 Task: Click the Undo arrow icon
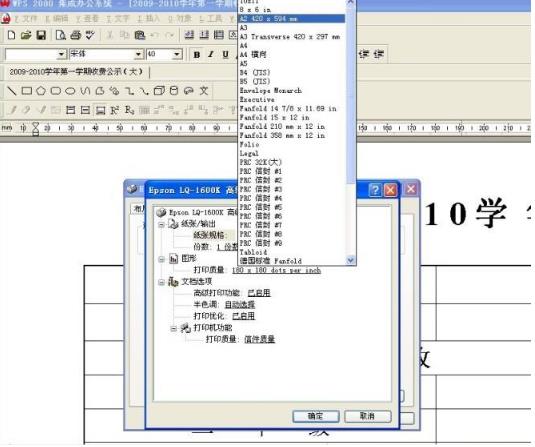(x=155, y=35)
